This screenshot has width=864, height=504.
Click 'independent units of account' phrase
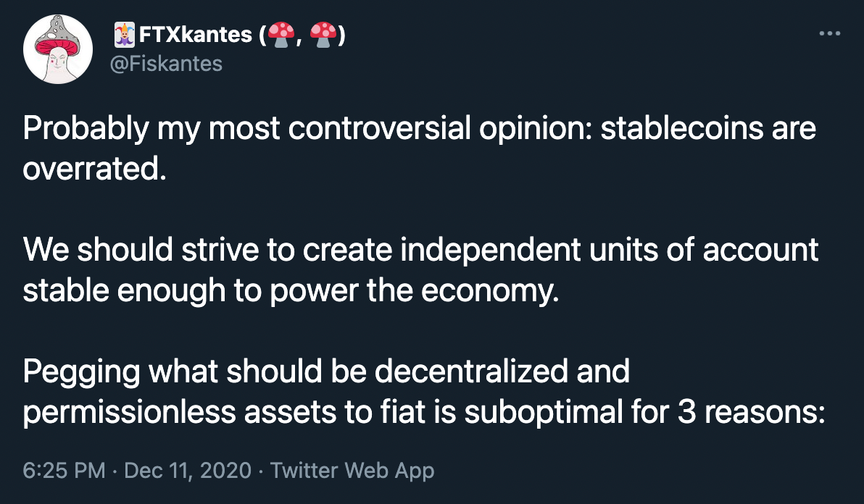(x=610, y=251)
